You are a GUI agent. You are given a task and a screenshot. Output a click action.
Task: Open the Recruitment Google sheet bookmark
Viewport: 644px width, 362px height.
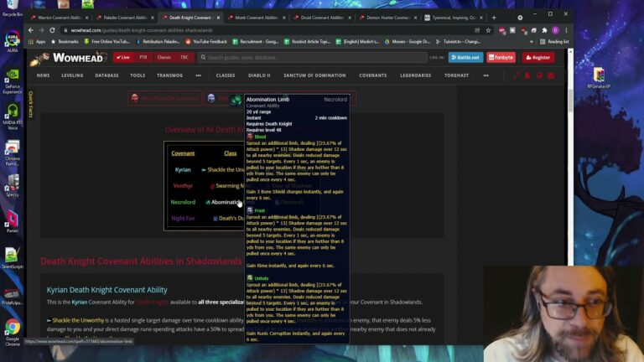pyautogui.click(x=256, y=41)
